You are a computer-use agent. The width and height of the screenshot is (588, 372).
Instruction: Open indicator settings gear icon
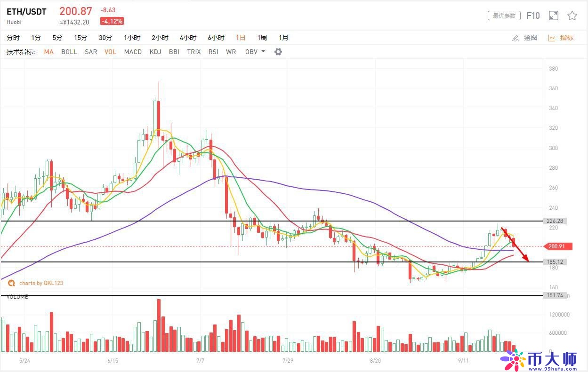coord(278,52)
